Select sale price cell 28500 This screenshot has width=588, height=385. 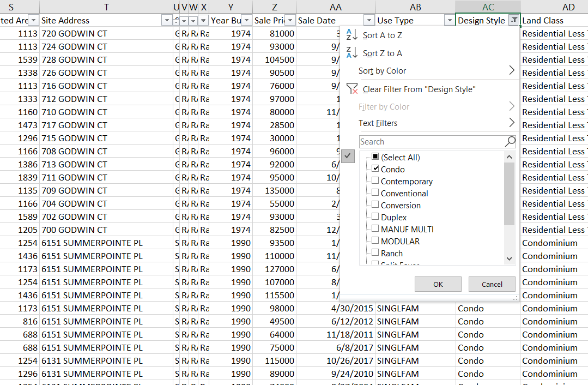click(x=275, y=125)
